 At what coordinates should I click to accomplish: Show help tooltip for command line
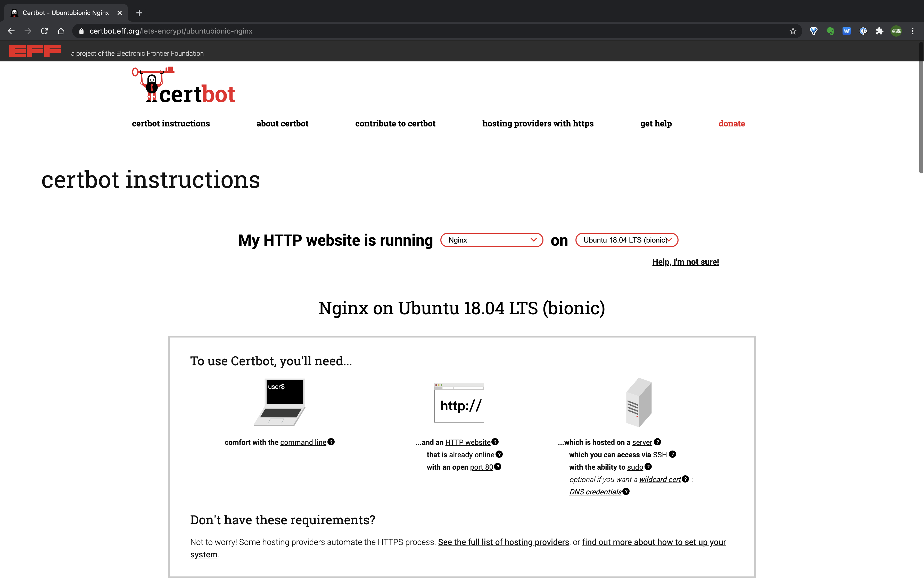331,441
